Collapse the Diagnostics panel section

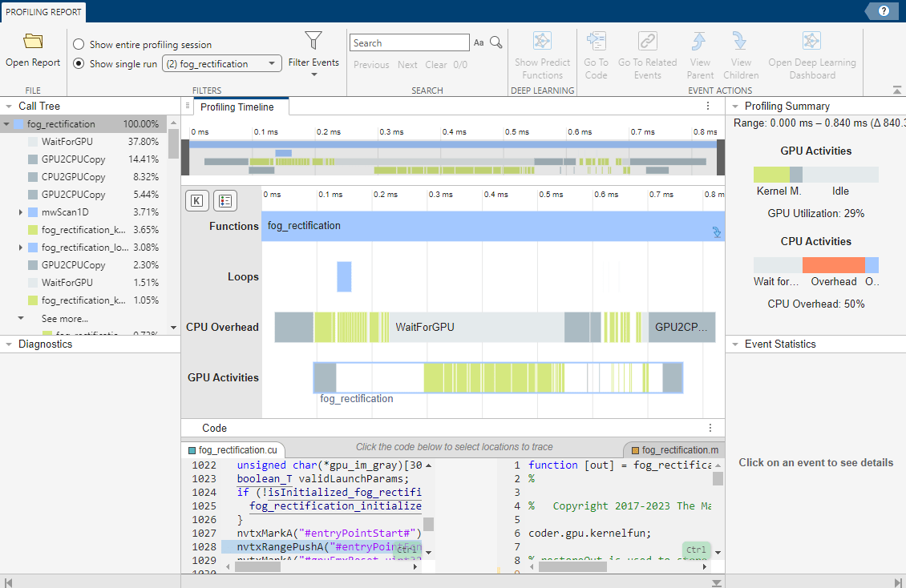tap(8, 344)
